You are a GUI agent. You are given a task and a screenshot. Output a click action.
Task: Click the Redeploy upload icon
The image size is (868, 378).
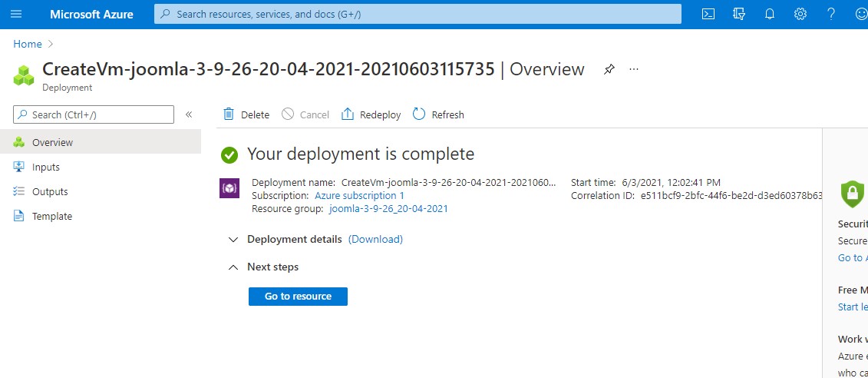click(x=348, y=114)
